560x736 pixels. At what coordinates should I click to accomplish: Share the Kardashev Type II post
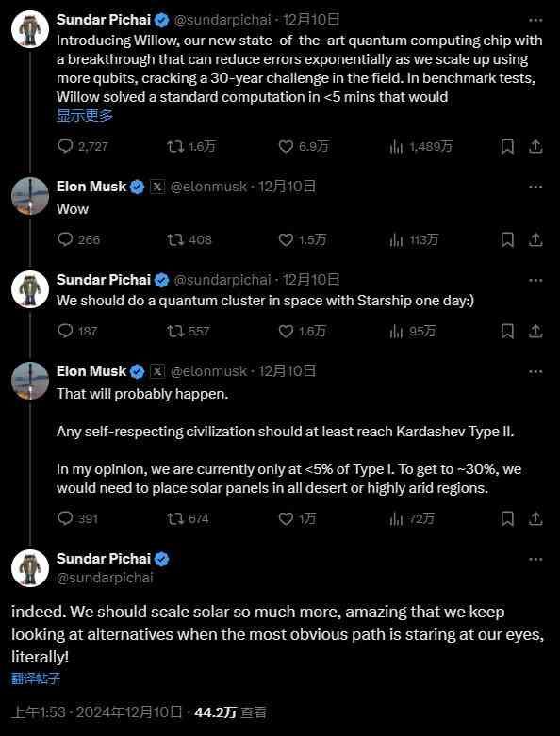tap(535, 518)
